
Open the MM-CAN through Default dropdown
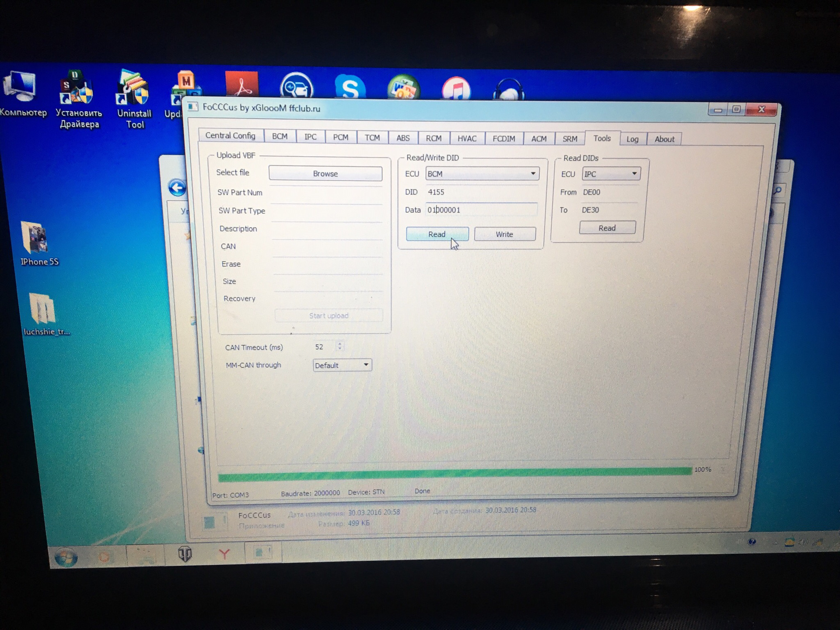[342, 365]
